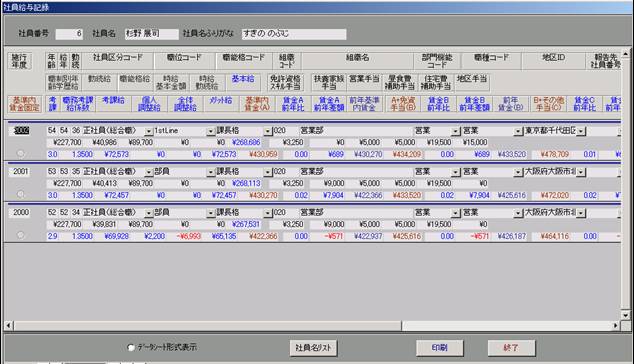The height and width of the screenshot is (364, 634).
Task: Open 課長格 dropdown in the 2002 row
Action: pyautogui.click(x=268, y=131)
